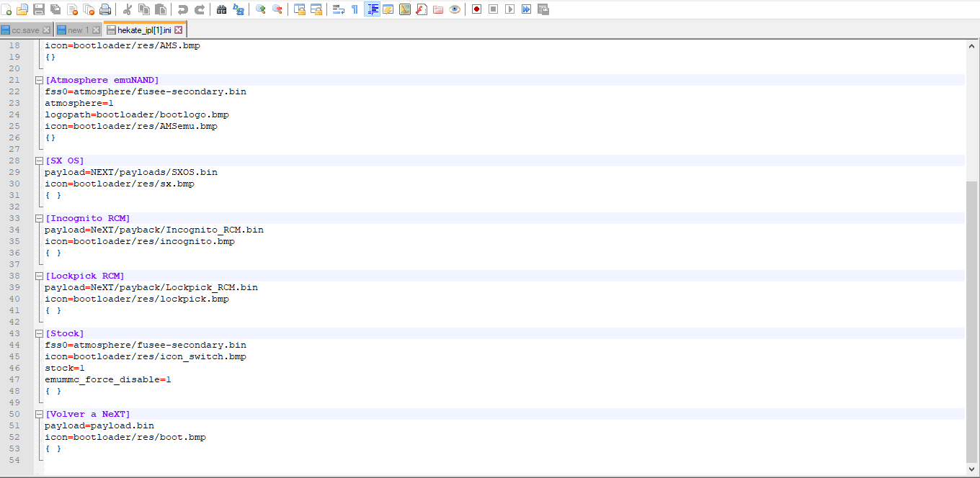This screenshot has height=478, width=980.
Task: Click the line logopath=bootloader/bootlogo.bmp
Action: point(137,115)
